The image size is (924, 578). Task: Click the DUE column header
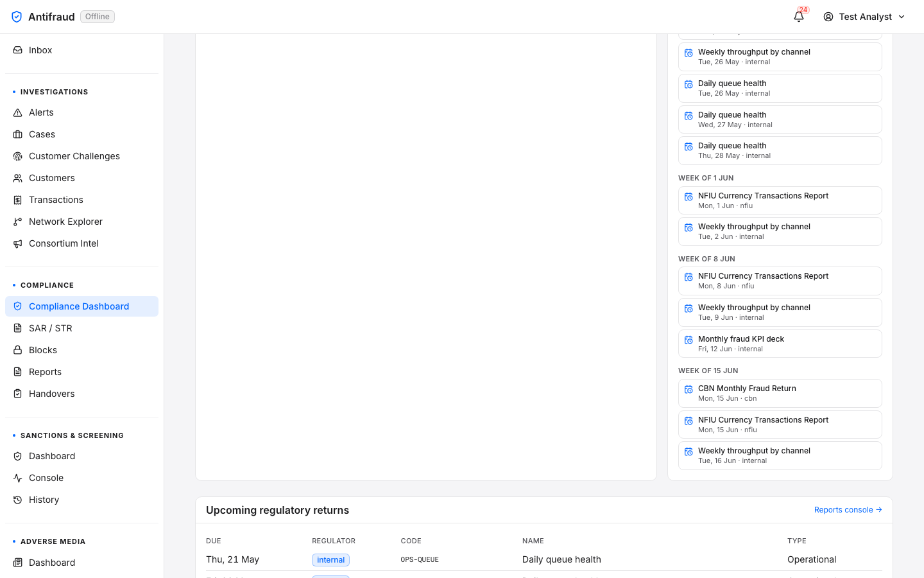(214, 541)
